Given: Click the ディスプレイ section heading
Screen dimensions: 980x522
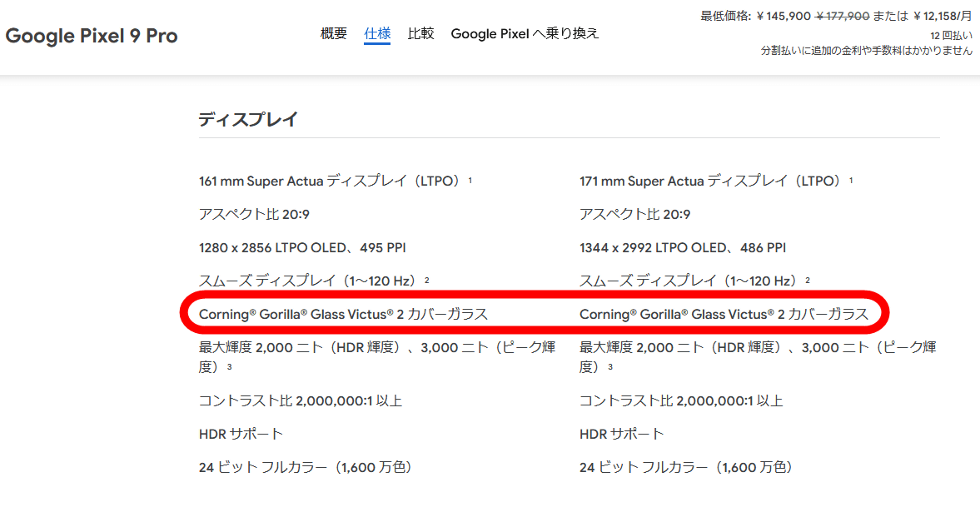Looking at the screenshot, I should click(x=248, y=119).
